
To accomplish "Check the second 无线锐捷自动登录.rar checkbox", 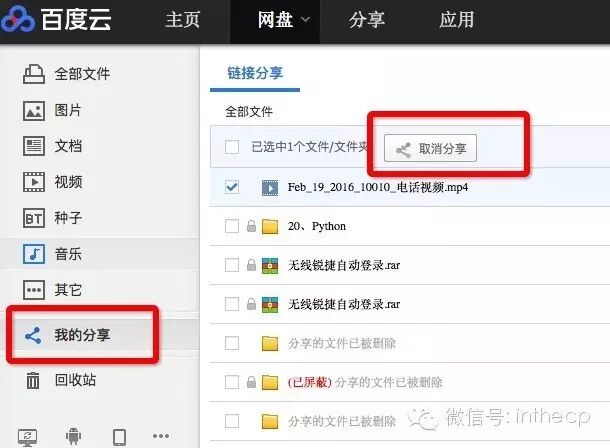I will pos(232,304).
